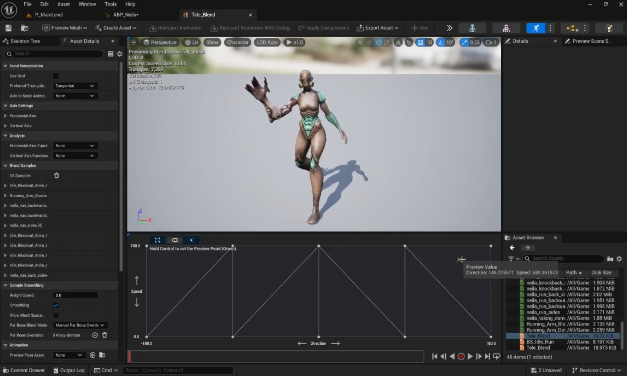
Task: Enable the Use Grid checkbox
Action: pyautogui.click(x=56, y=76)
